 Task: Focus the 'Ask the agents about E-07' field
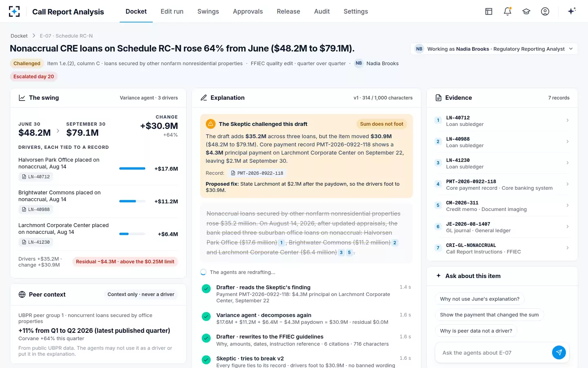pos(494,352)
